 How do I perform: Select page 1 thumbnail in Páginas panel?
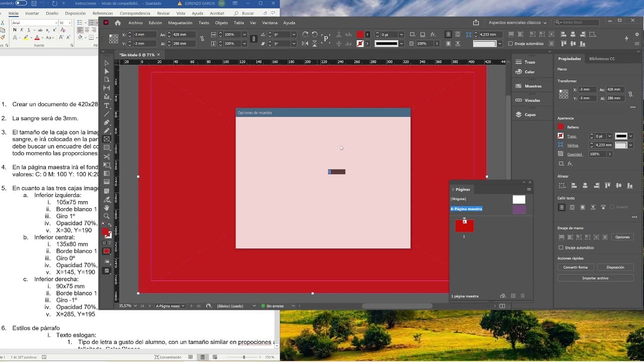pos(464,226)
